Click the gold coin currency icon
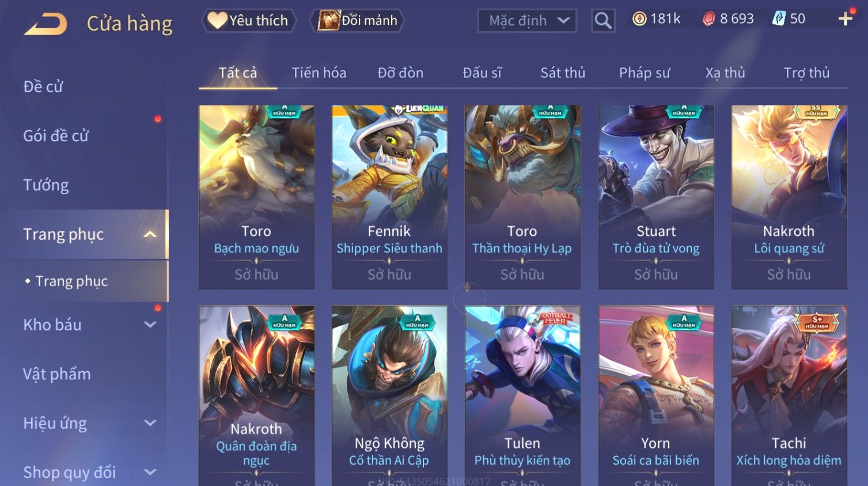The width and height of the screenshot is (868, 486). click(x=639, y=19)
